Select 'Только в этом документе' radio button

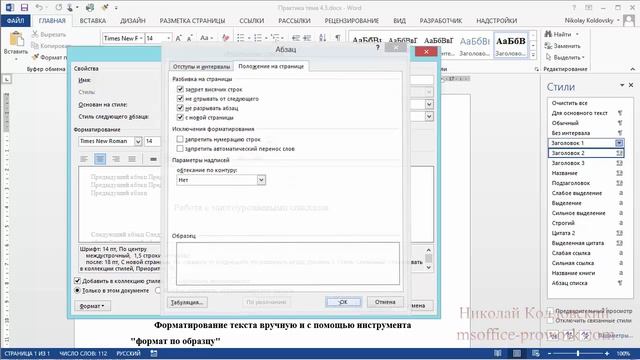78,291
